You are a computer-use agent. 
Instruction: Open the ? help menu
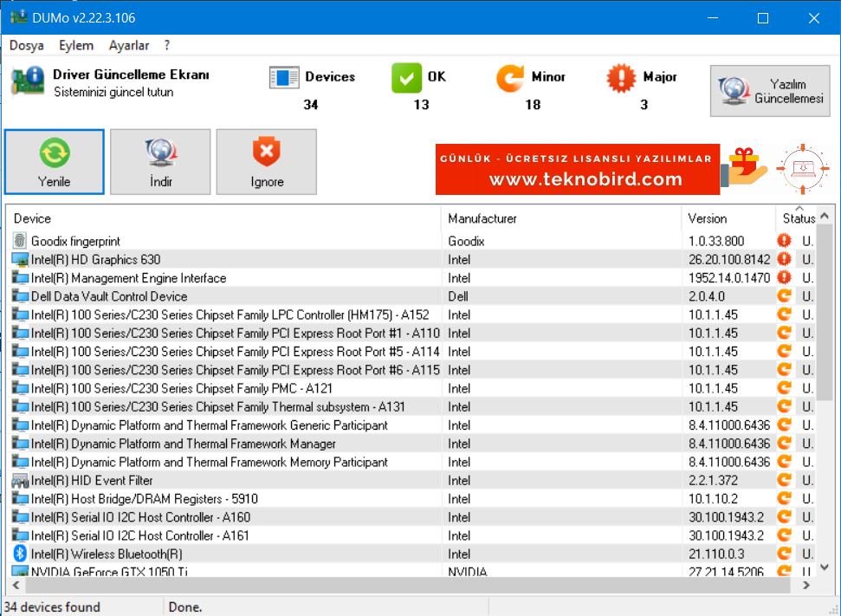(167, 46)
